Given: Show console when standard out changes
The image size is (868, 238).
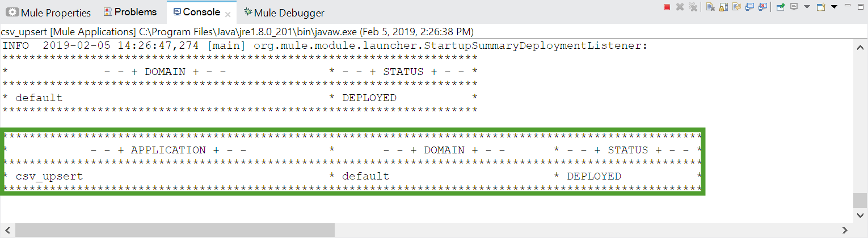Looking at the screenshot, I should 749,7.
